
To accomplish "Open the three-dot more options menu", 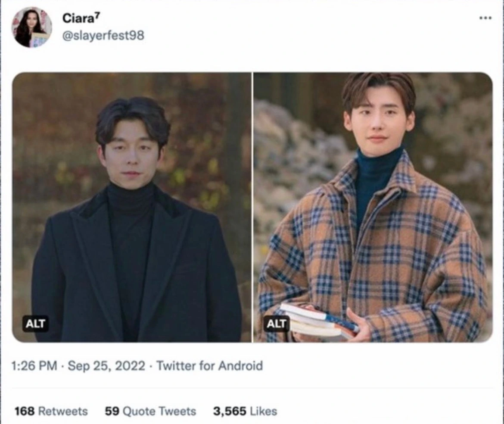I will tap(485, 18).
